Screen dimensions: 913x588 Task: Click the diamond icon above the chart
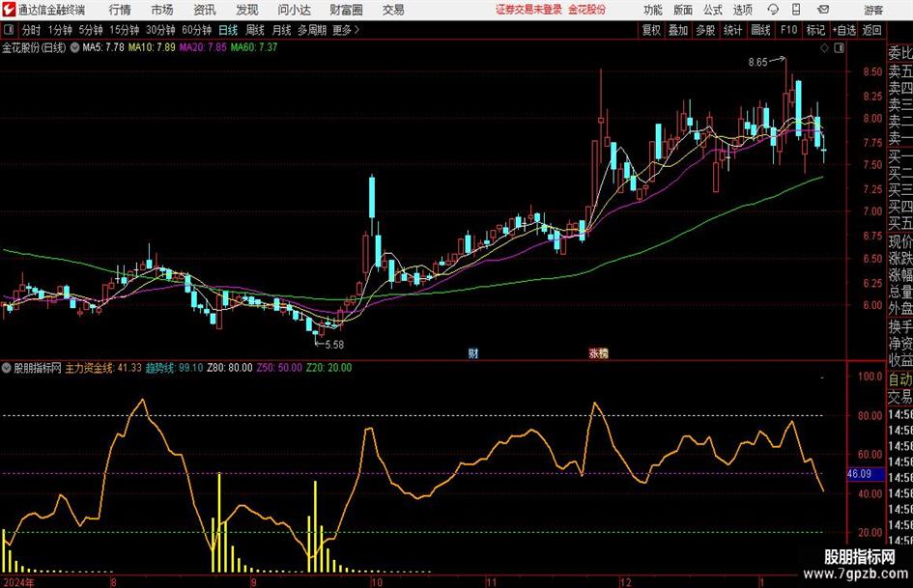pos(824,48)
